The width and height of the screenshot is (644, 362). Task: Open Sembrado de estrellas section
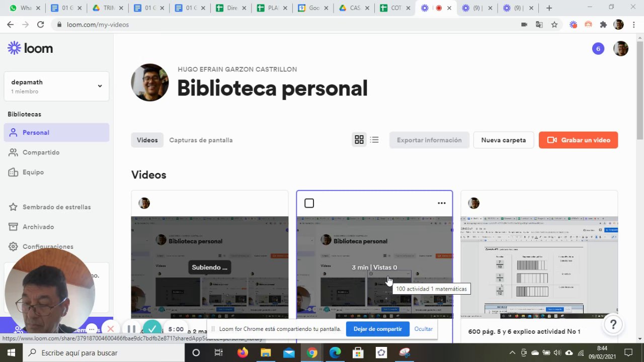[x=56, y=207]
